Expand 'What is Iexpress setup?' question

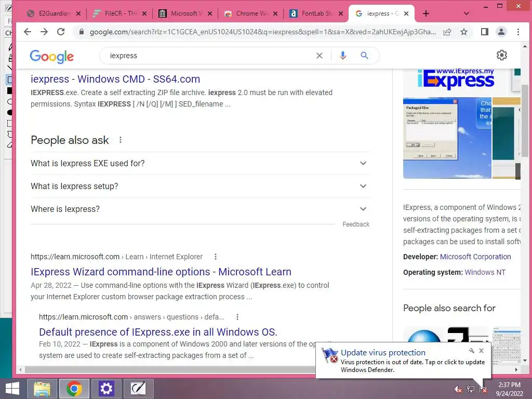coord(200,187)
